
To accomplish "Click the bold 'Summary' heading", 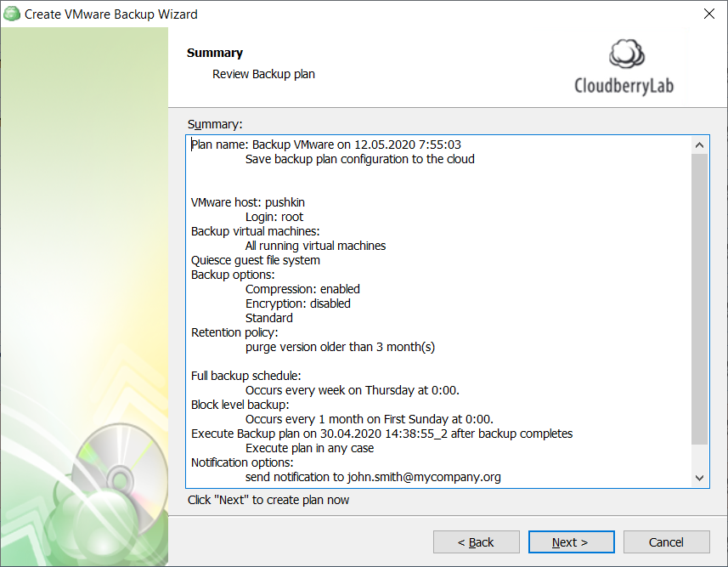I will pyautogui.click(x=215, y=53).
